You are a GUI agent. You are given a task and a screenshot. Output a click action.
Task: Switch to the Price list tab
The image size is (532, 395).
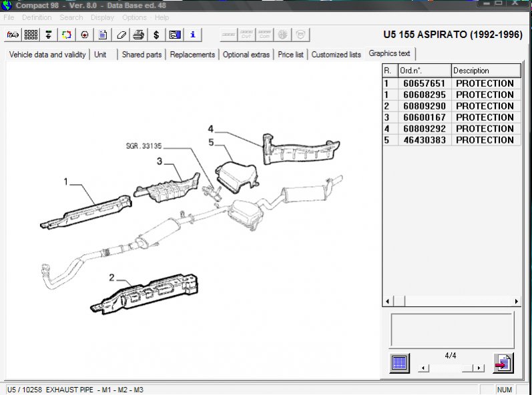(x=290, y=55)
